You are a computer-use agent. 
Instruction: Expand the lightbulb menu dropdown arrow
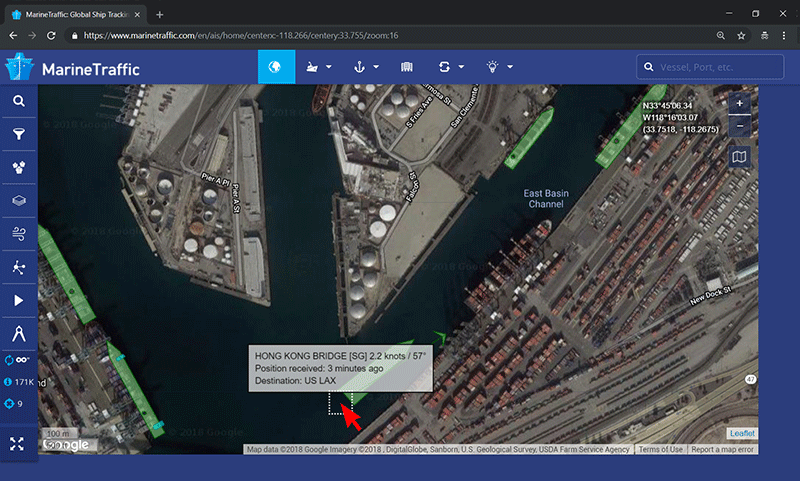[x=510, y=67]
